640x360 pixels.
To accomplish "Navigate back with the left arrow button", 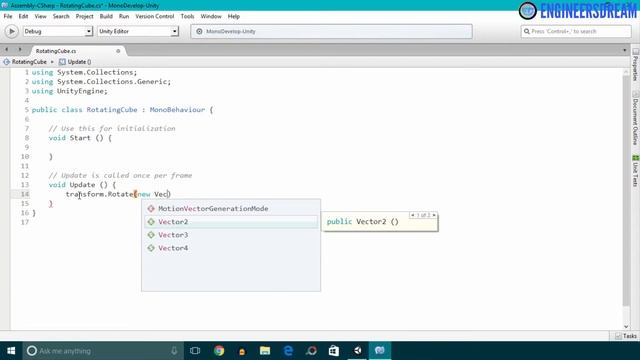I will click(7, 49).
